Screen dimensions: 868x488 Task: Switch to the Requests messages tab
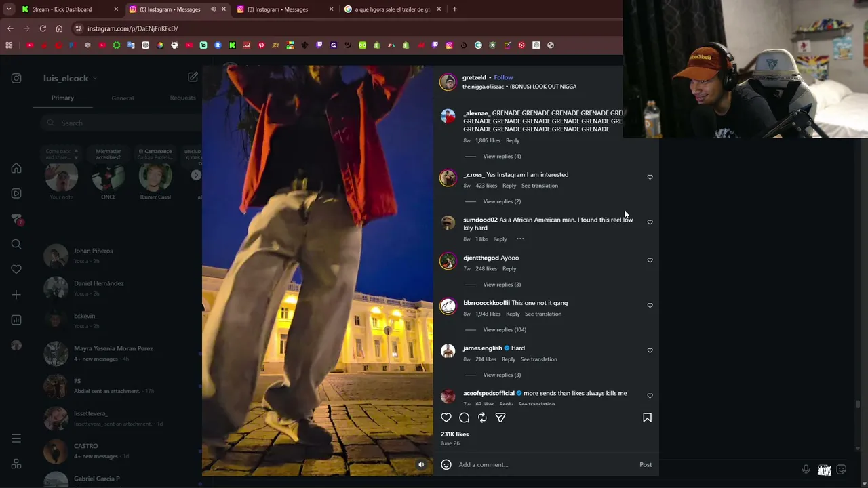coord(182,98)
